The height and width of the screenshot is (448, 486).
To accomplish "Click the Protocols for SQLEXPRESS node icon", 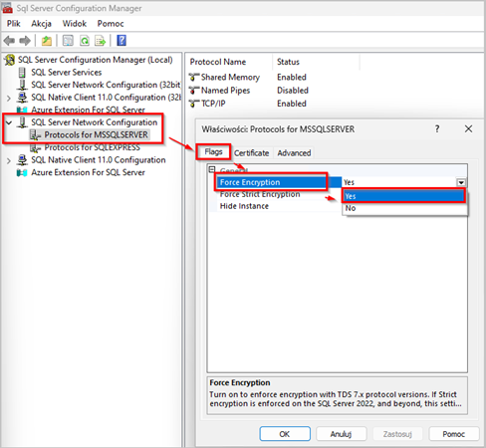I will click(35, 147).
